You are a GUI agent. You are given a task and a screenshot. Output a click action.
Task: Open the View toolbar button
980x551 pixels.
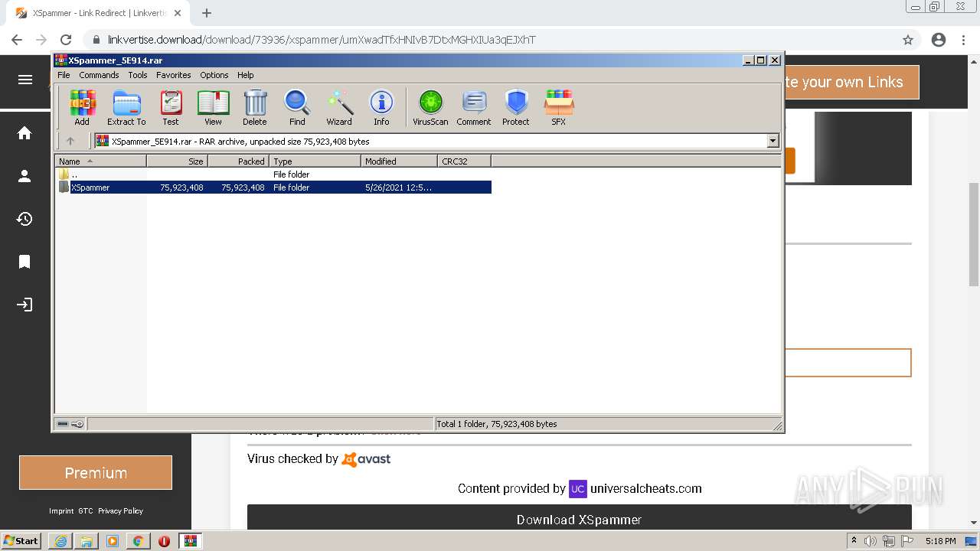[x=213, y=107]
